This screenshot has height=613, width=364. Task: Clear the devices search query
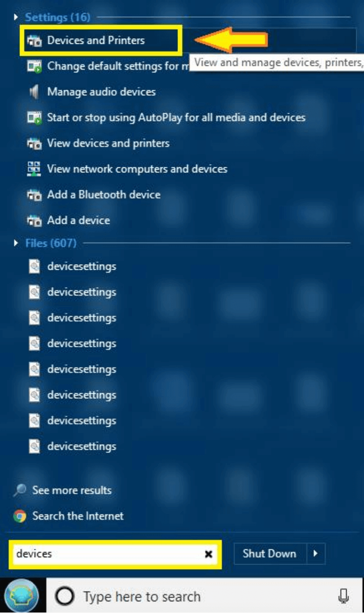click(x=208, y=554)
